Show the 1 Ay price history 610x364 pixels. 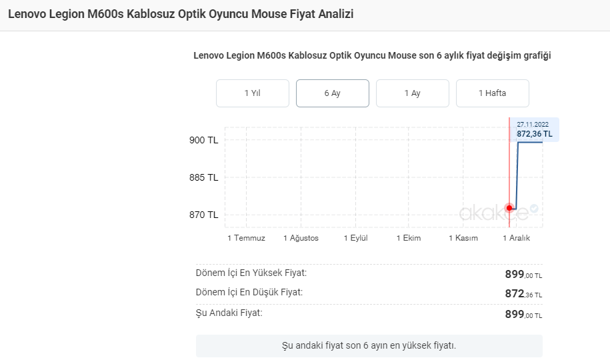tap(412, 93)
